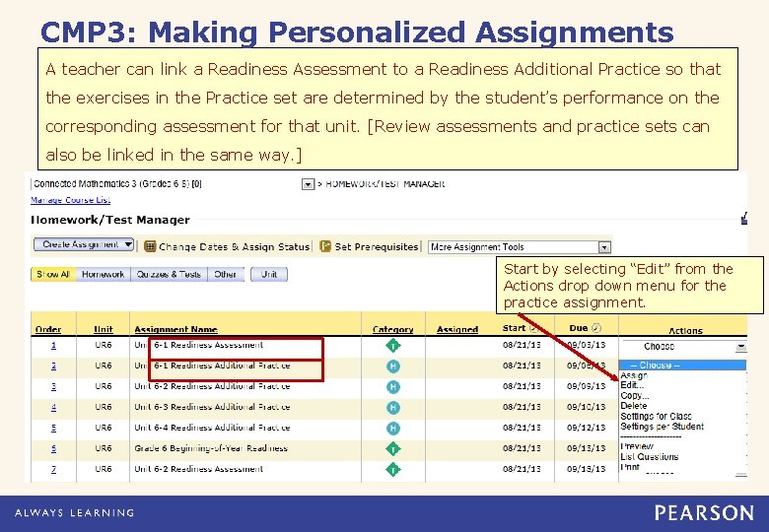The height and width of the screenshot is (532, 769).
Task: Click the Set Prerequisites icon
Action: pos(324,246)
